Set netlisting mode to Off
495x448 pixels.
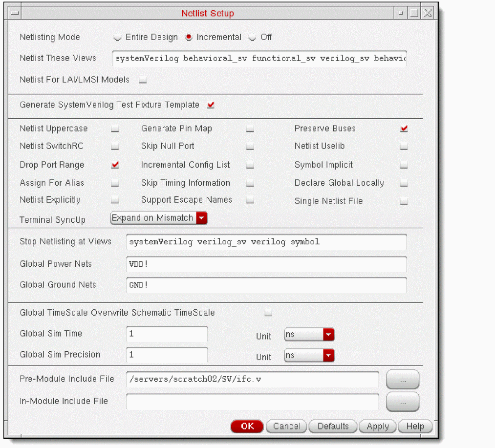click(x=252, y=38)
